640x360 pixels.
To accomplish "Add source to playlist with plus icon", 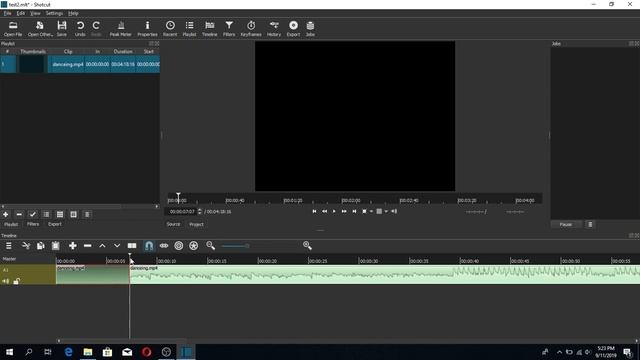I will tap(6, 214).
